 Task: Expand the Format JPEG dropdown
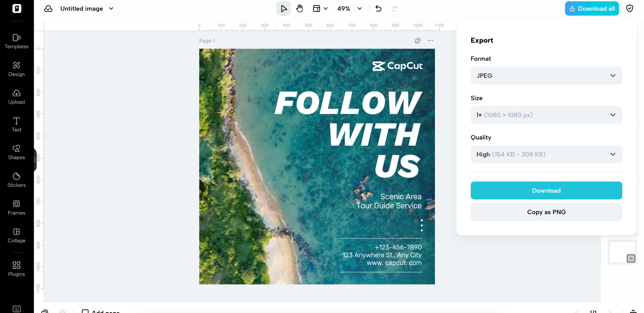pos(546,76)
